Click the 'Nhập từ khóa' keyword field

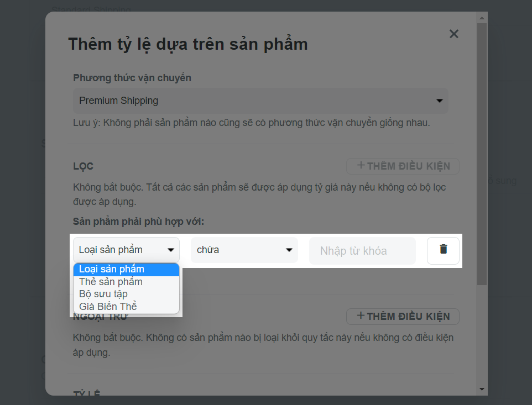[x=362, y=251]
